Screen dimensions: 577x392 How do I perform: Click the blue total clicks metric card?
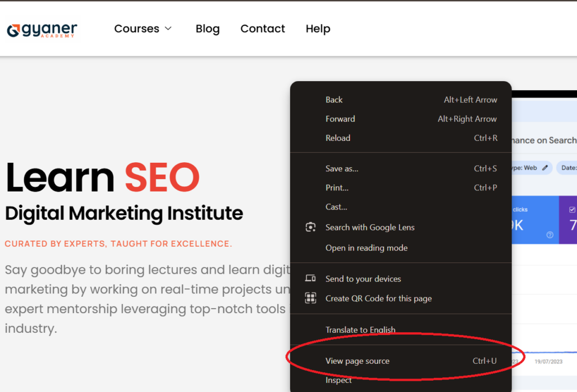pyautogui.click(x=534, y=220)
